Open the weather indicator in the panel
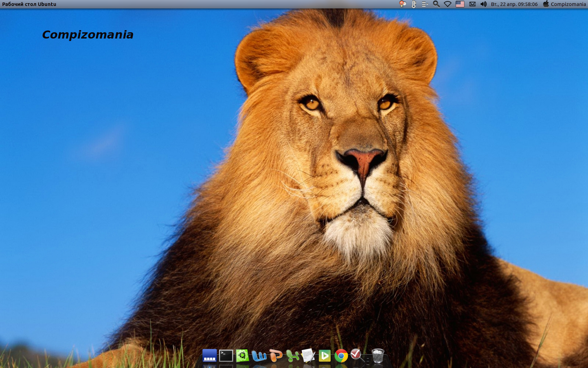 pos(403,4)
